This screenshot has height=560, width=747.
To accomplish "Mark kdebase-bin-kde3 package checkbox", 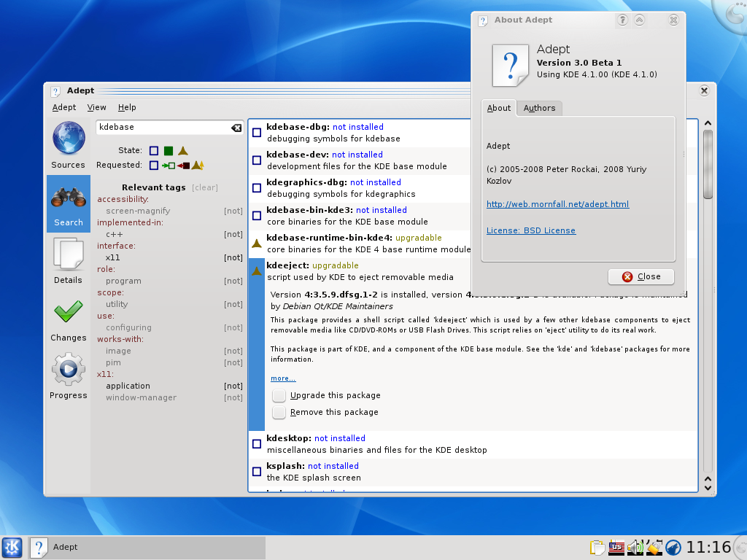I will (257, 216).
